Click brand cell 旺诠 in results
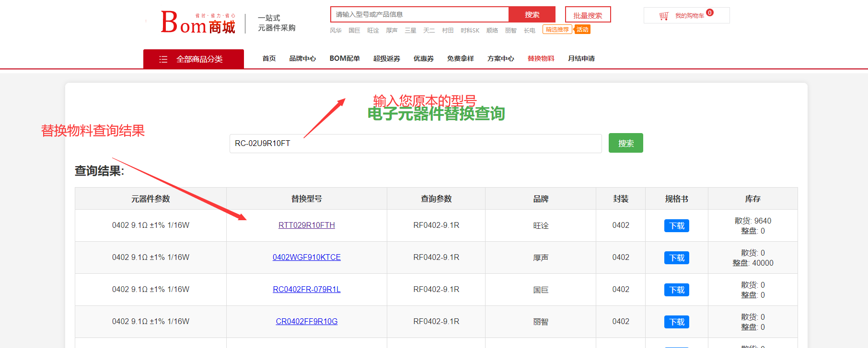Screen dimensions: 868x348 [541, 225]
